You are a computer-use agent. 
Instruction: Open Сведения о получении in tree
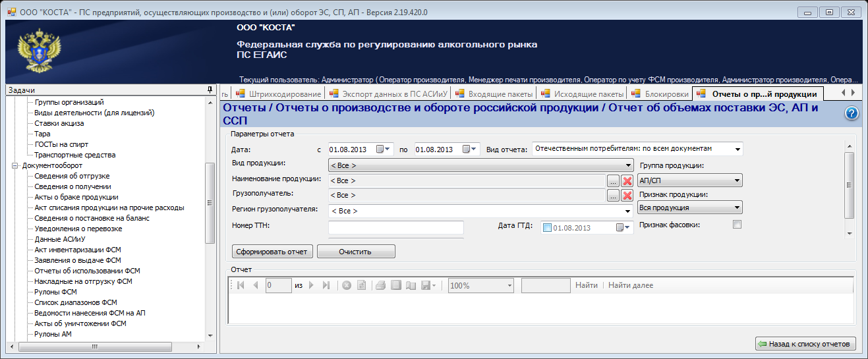point(72,186)
